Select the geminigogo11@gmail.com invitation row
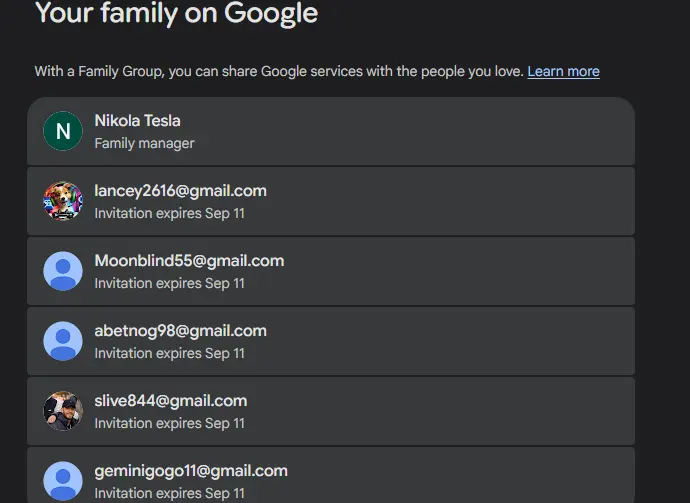690x503 pixels. pos(331,475)
